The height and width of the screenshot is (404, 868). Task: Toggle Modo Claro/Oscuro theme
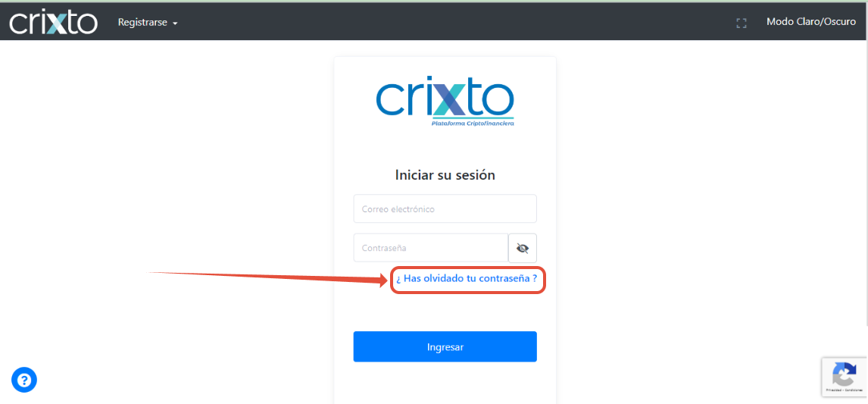[x=811, y=22]
